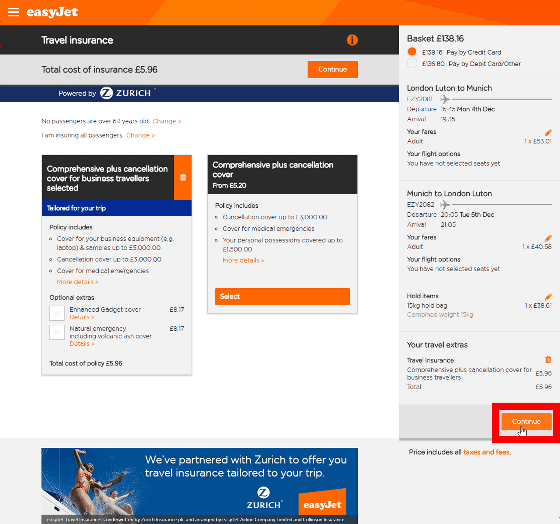
Task: Select Comprehensive plus cancellation cover
Action: [282, 296]
